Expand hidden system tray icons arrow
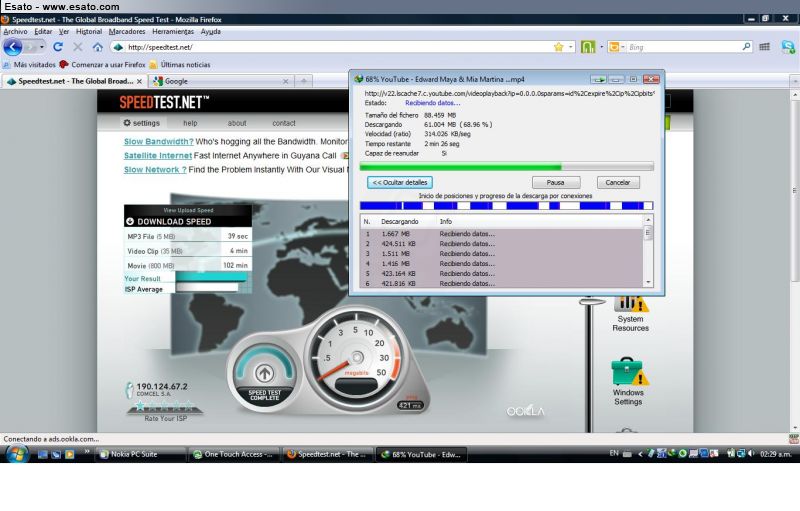The height and width of the screenshot is (511, 800). (x=640, y=453)
